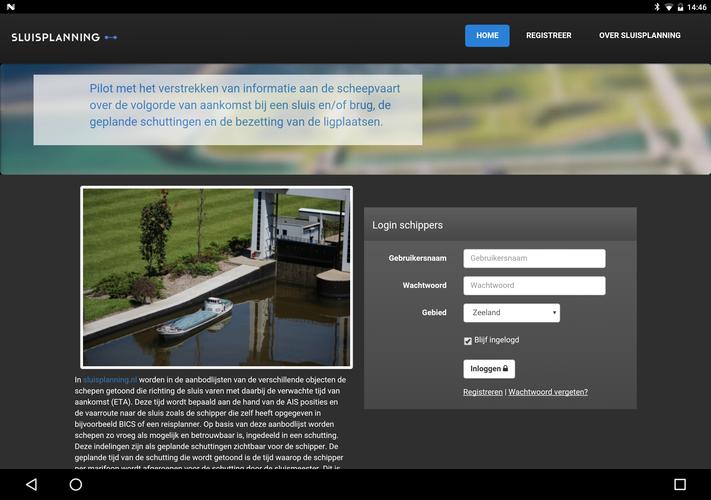The width and height of the screenshot is (711, 500).
Task: Tap the Android home circle icon
Action: click(76, 485)
